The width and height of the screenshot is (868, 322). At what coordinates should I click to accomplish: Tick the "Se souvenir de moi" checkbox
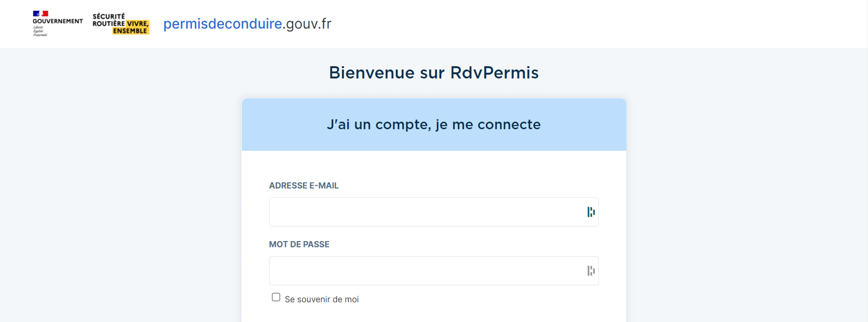(x=276, y=297)
